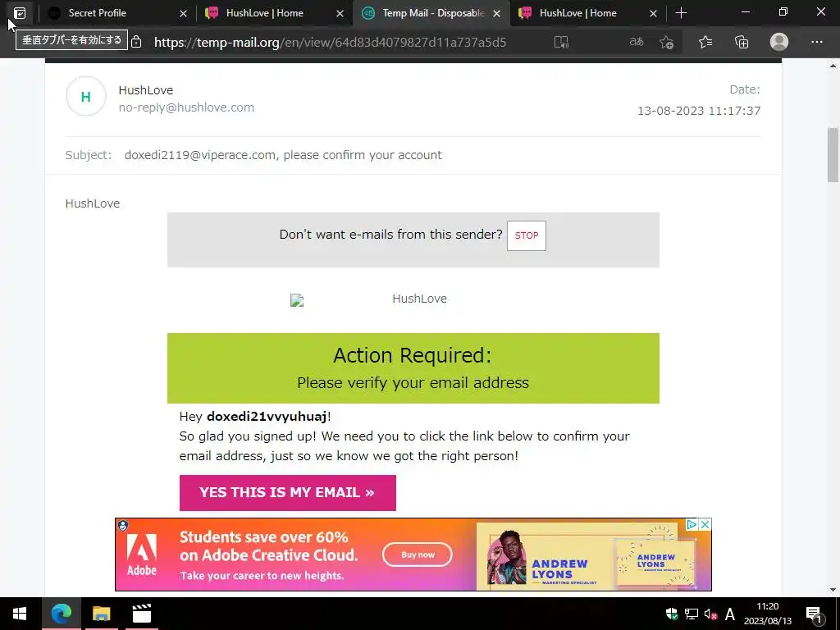
Task: Open immersive reader icon
Action: click(561, 42)
